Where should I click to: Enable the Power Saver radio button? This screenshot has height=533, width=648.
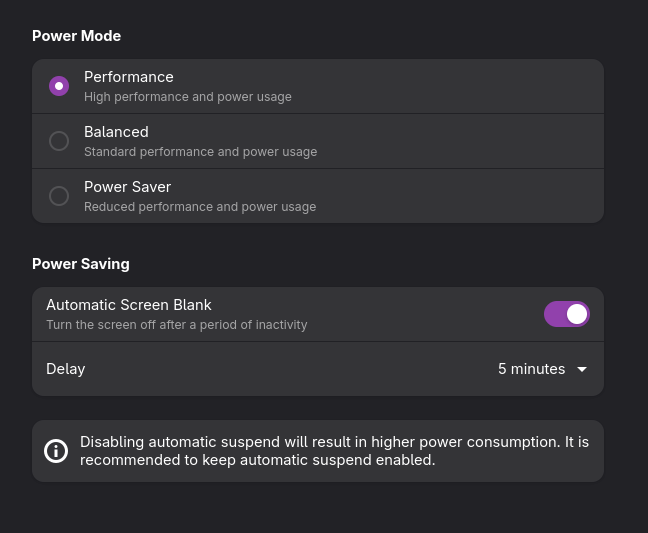click(x=59, y=196)
